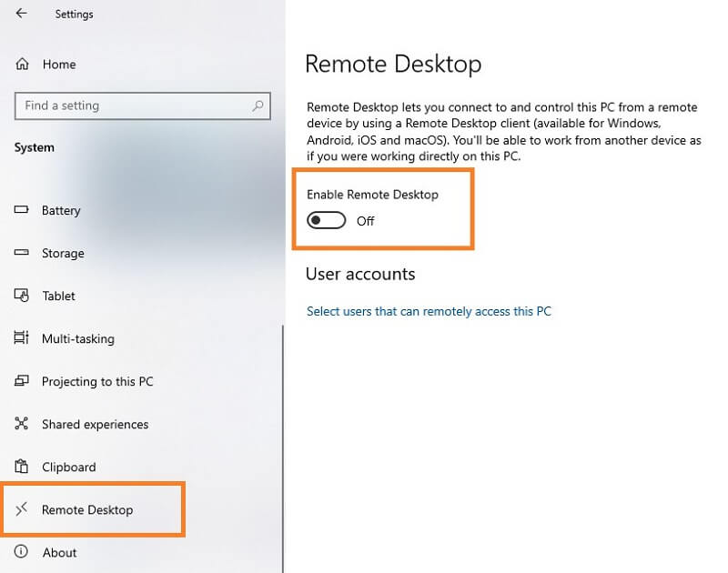Image resolution: width=728 pixels, height=573 pixels.
Task: Click Select users that can remotely access this PC
Action: point(429,311)
